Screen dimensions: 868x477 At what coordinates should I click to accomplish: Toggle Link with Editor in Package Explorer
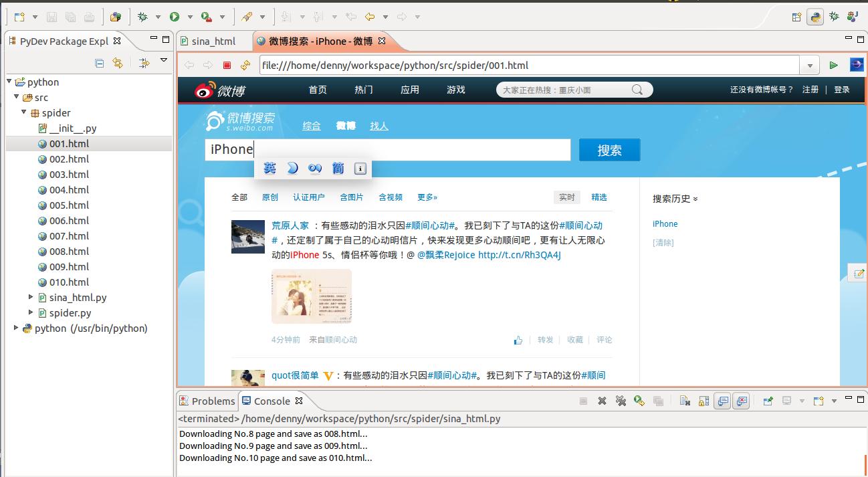coord(118,63)
